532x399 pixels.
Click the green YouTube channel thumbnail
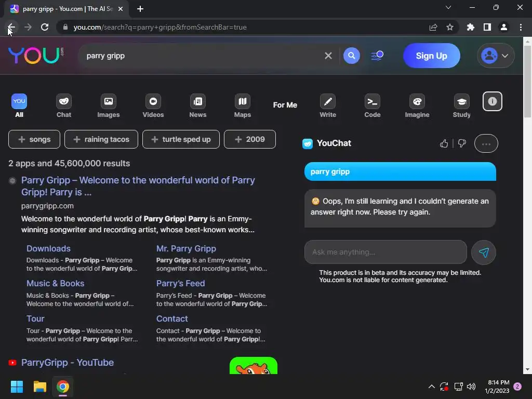[254, 365]
